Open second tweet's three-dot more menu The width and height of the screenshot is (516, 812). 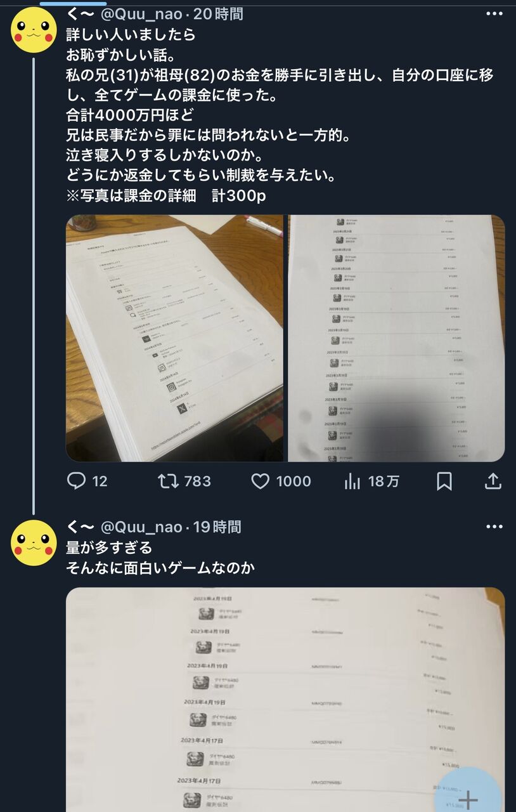[x=494, y=527]
